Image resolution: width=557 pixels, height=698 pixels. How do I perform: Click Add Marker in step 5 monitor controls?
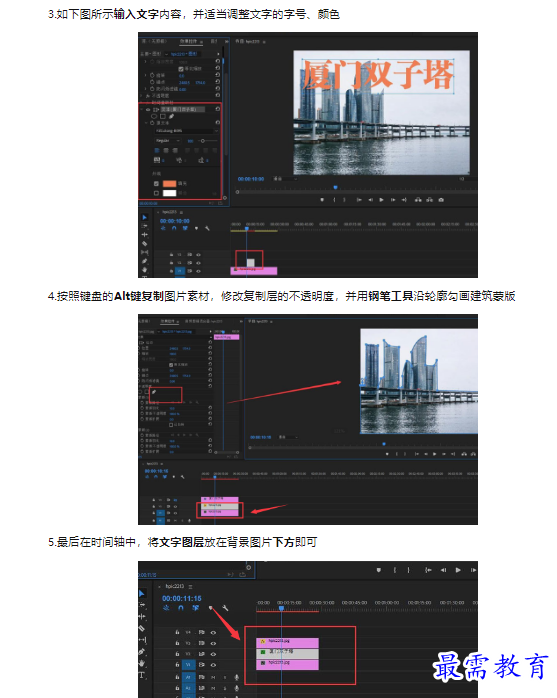(x=378, y=570)
